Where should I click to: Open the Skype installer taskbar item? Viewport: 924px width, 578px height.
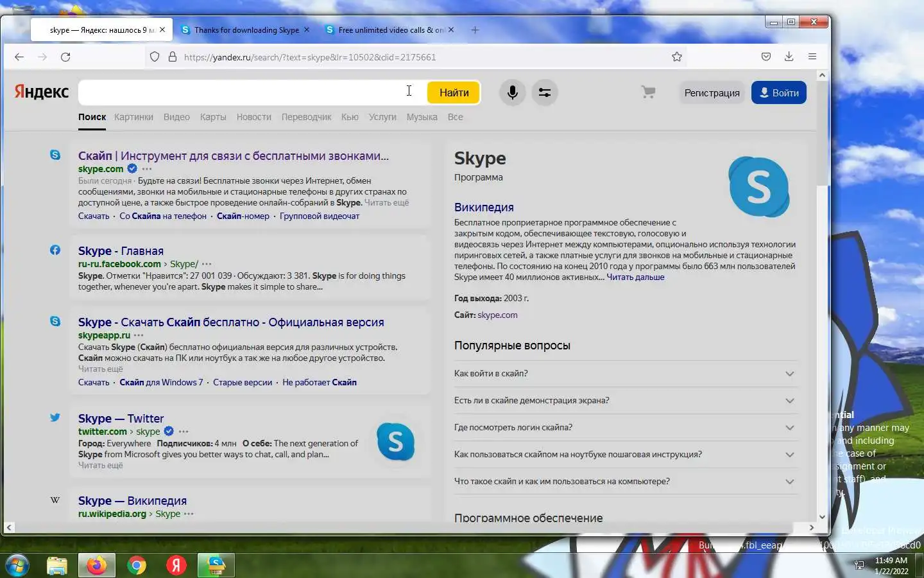216,565
